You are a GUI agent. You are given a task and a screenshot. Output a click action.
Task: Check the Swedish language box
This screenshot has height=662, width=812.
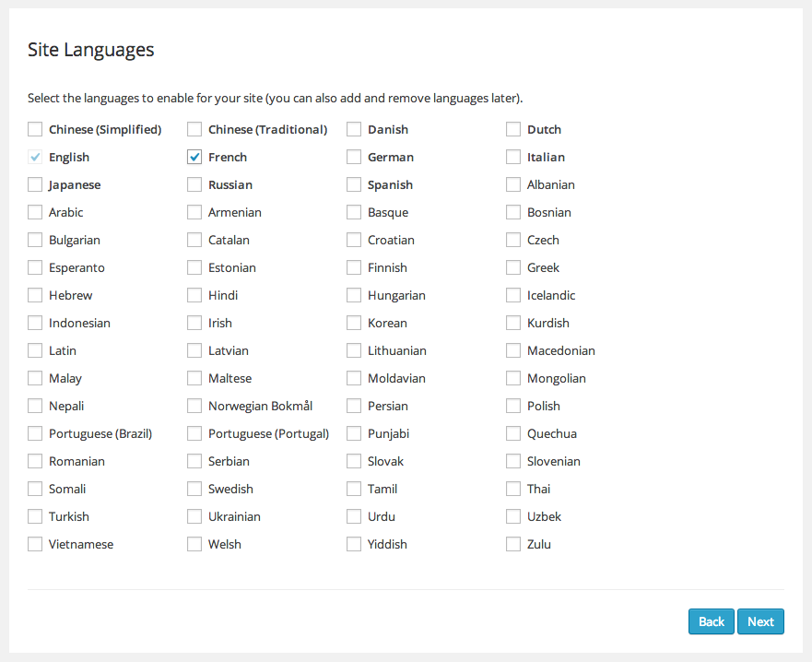point(194,490)
